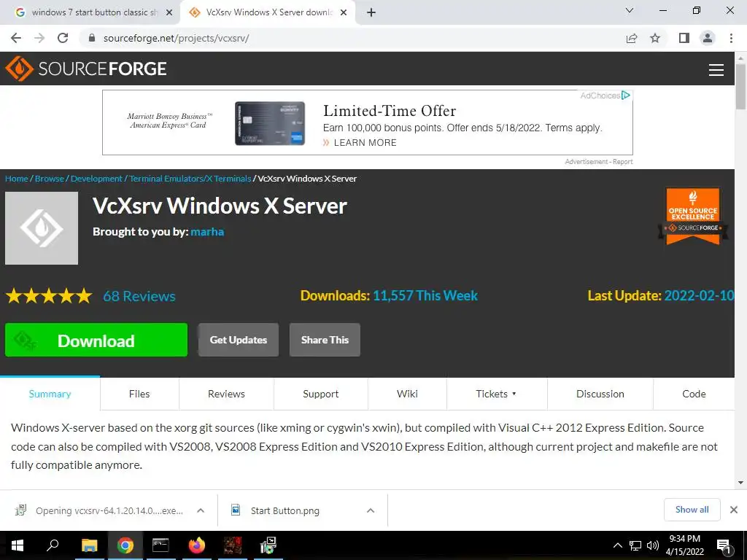Open the Chrome profile avatar
Screen dimensions: 747x560
pyautogui.click(x=708, y=38)
